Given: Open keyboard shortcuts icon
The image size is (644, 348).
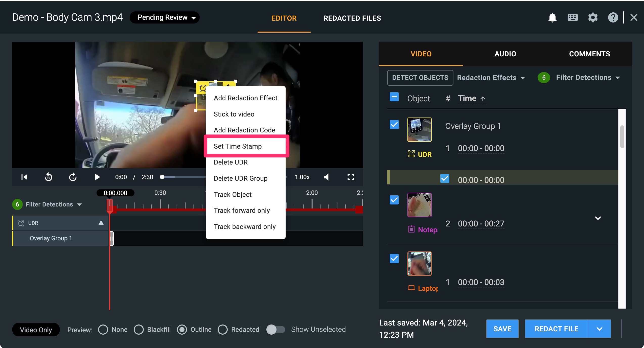Looking at the screenshot, I should (572, 18).
